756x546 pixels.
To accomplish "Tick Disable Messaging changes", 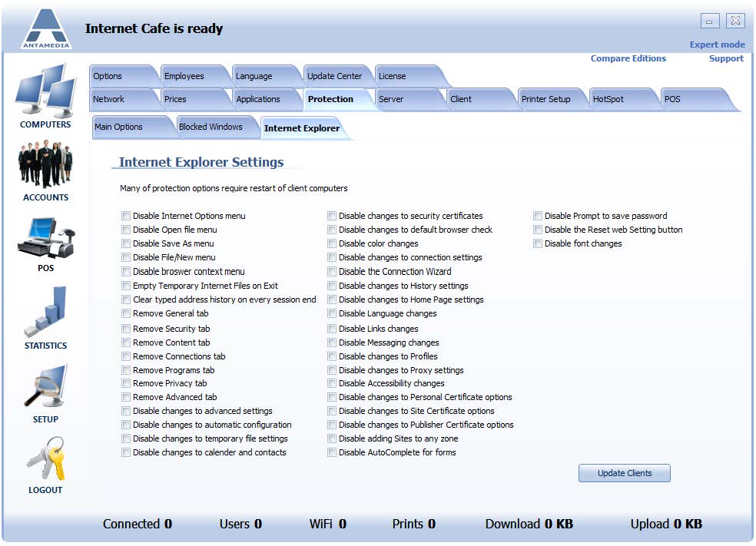I will point(332,342).
